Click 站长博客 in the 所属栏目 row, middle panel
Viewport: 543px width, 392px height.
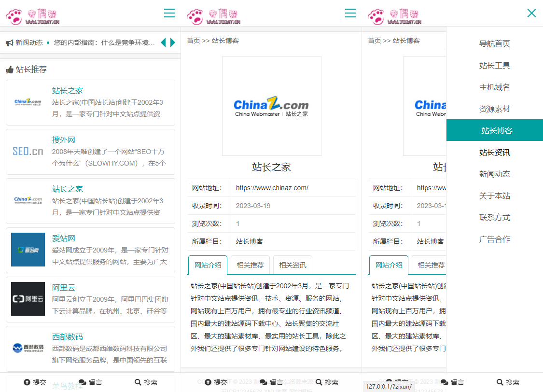pos(250,242)
